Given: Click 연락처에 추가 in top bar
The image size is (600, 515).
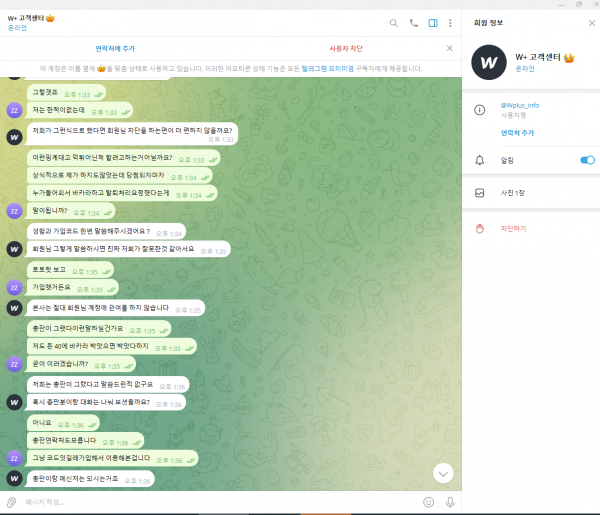Looking at the screenshot, I should (115, 48).
